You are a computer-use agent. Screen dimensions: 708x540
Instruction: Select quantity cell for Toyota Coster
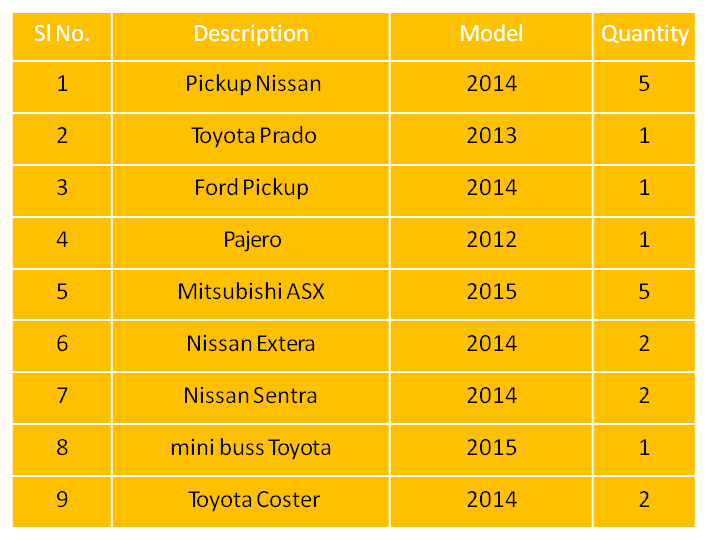(x=644, y=502)
